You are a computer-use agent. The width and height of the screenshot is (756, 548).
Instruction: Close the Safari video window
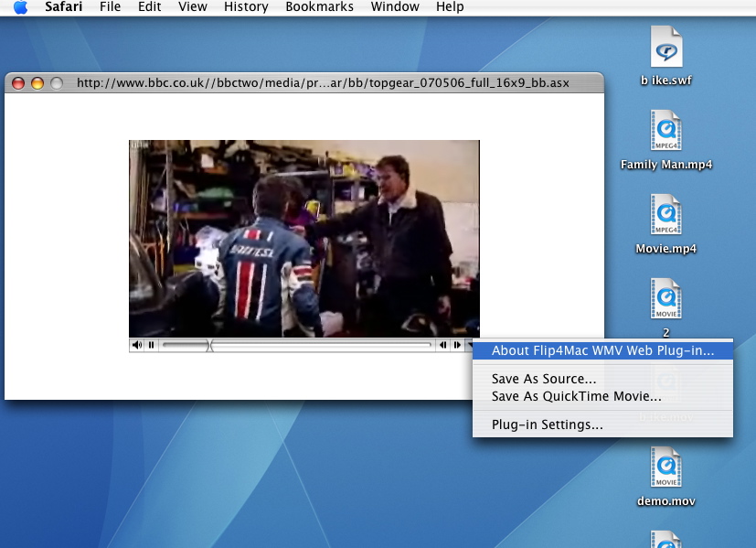tap(18, 83)
